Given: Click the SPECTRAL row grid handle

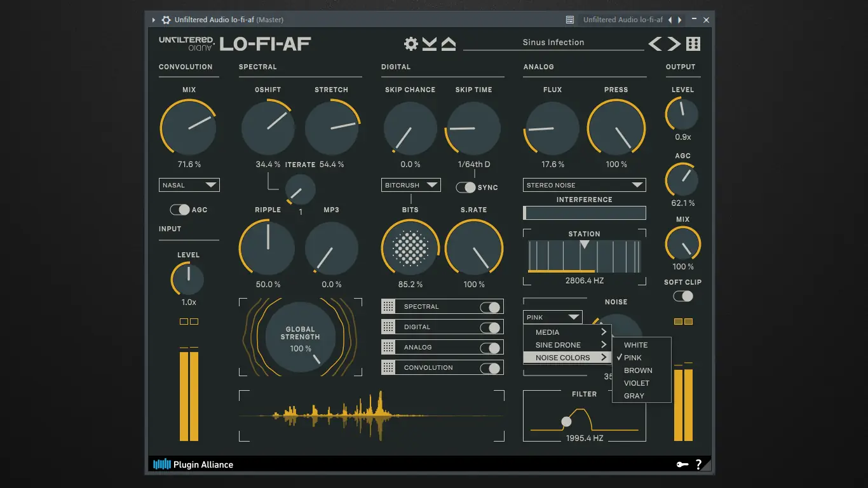Looking at the screenshot, I should [388, 306].
